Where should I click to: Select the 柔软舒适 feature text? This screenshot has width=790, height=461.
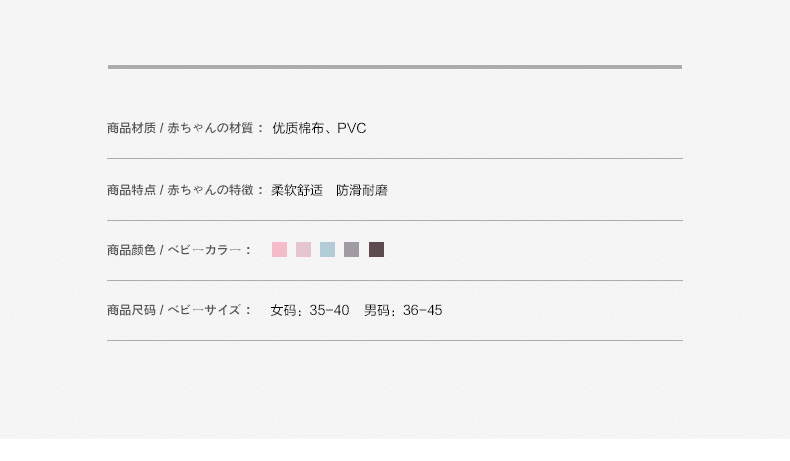point(297,190)
